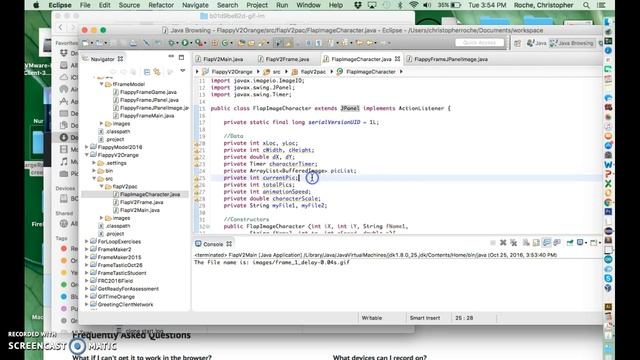
Task: Expand the .settings folder
Action: [x=94, y=163]
